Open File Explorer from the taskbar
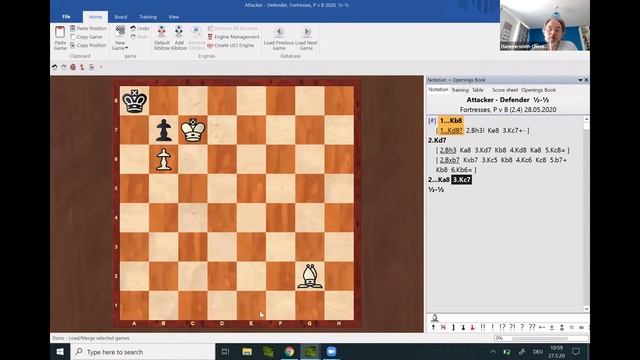Viewport: 640px width, 360px height. 247,352
